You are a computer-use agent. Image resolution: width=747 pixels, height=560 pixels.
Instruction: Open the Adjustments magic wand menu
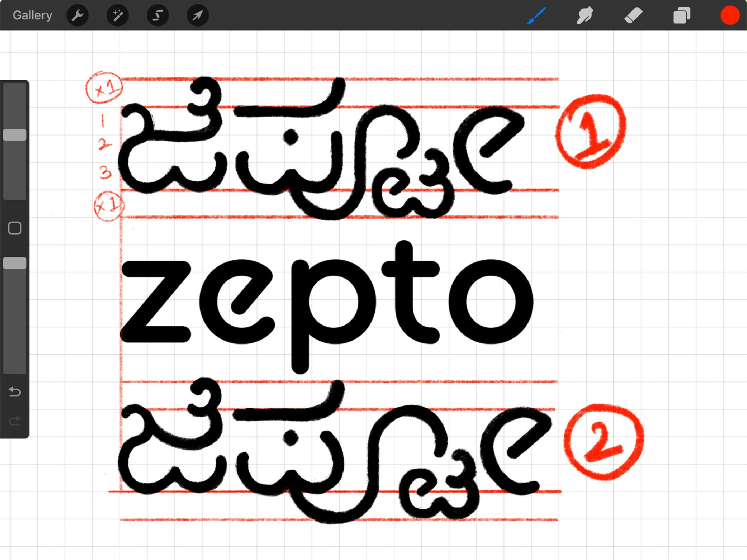click(117, 16)
